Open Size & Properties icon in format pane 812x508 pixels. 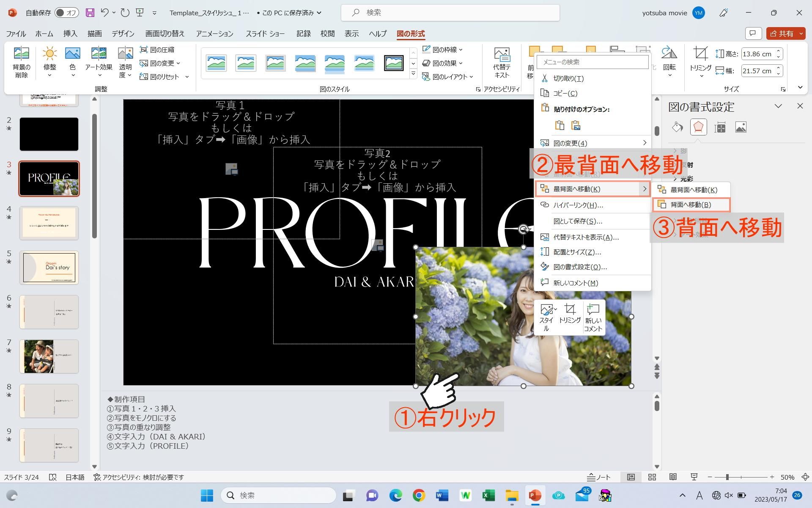(720, 127)
